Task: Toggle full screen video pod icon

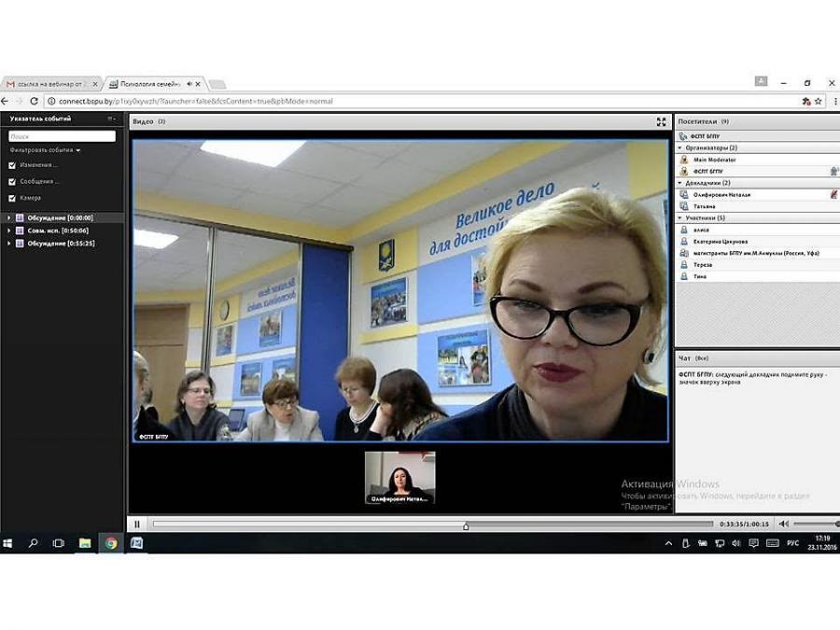Action: pos(661,121)
